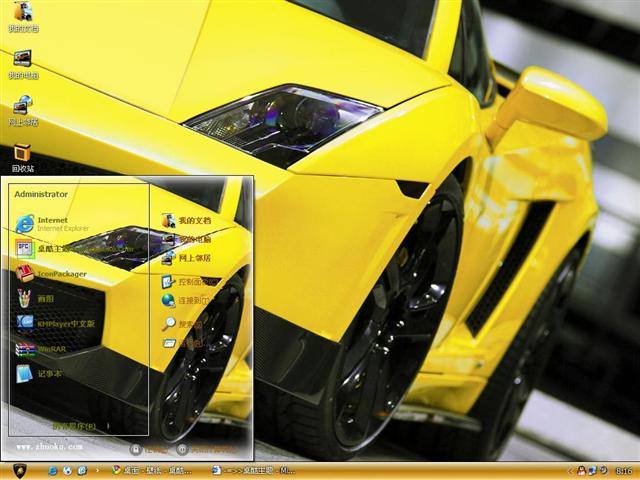Click the Lamborghini start button

point(20,471)
